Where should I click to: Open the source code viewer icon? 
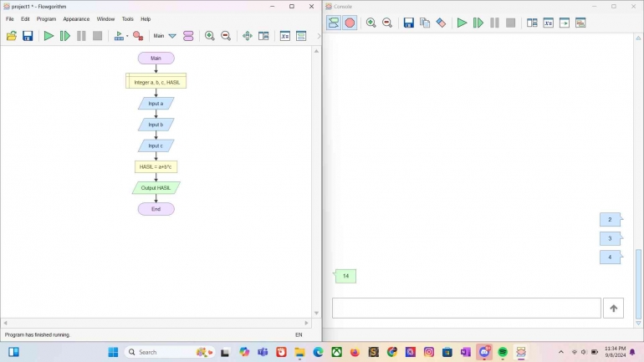pos(301,36)
